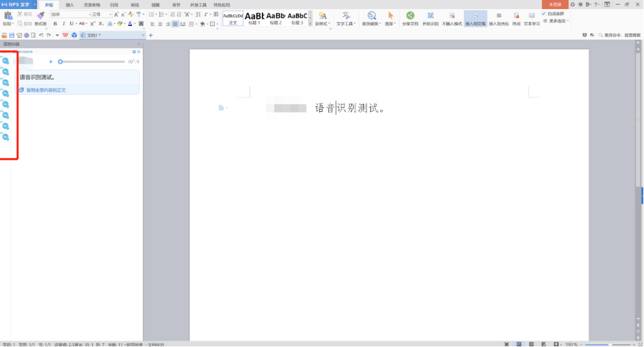Toggle the 插入到文尾 mode
Viewport: 644px width, 347px height.
coord(475,16)
